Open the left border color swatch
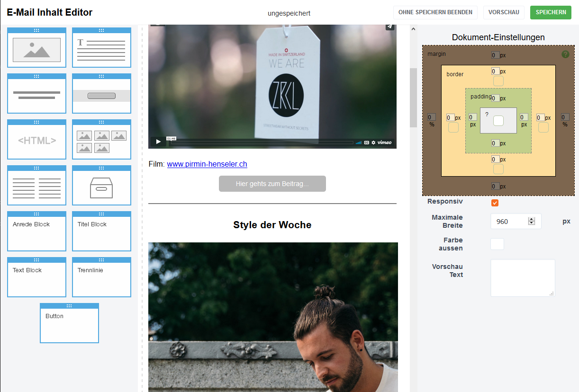 [453, 127]
